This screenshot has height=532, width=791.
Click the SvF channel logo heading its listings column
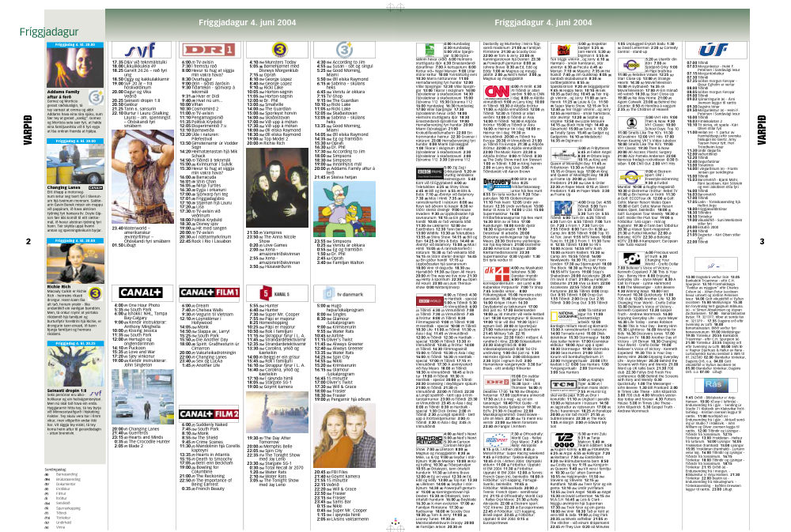142,50
